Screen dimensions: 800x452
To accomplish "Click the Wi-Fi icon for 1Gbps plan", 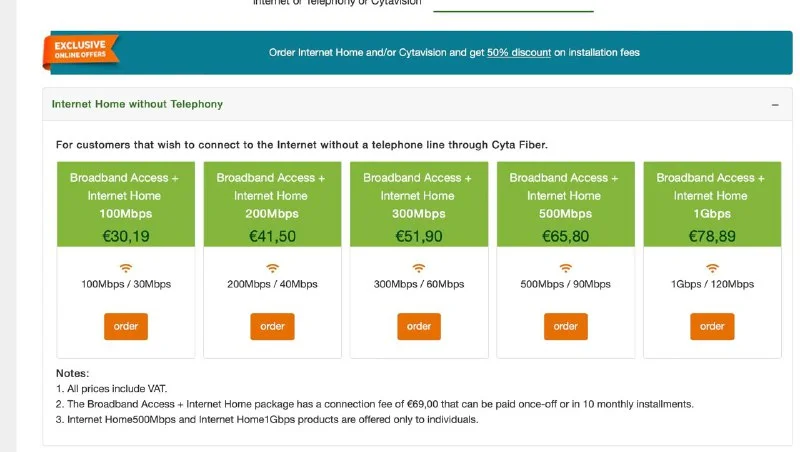I will (x=712, y=268).
